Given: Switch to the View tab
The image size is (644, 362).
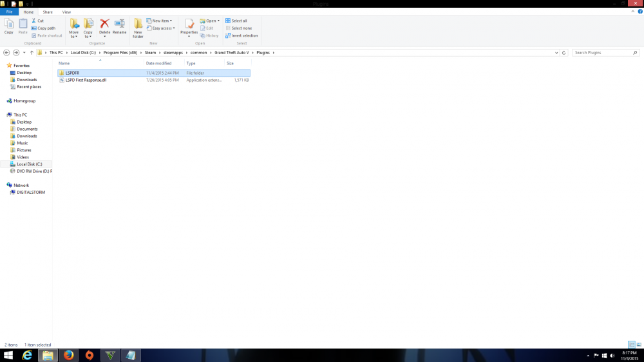Looking at the screenshot, I should pos(66,12).
